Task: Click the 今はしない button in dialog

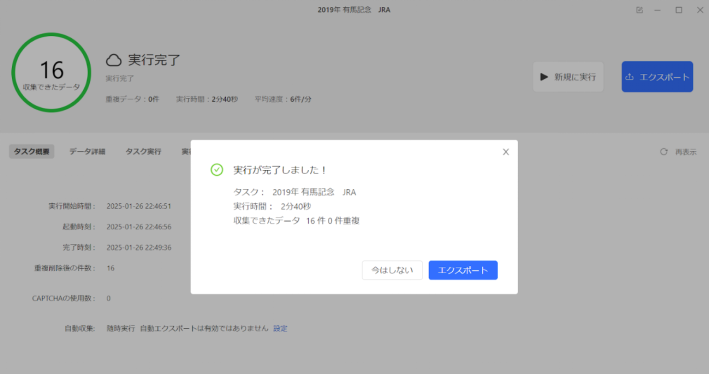Action: (392, 270)
